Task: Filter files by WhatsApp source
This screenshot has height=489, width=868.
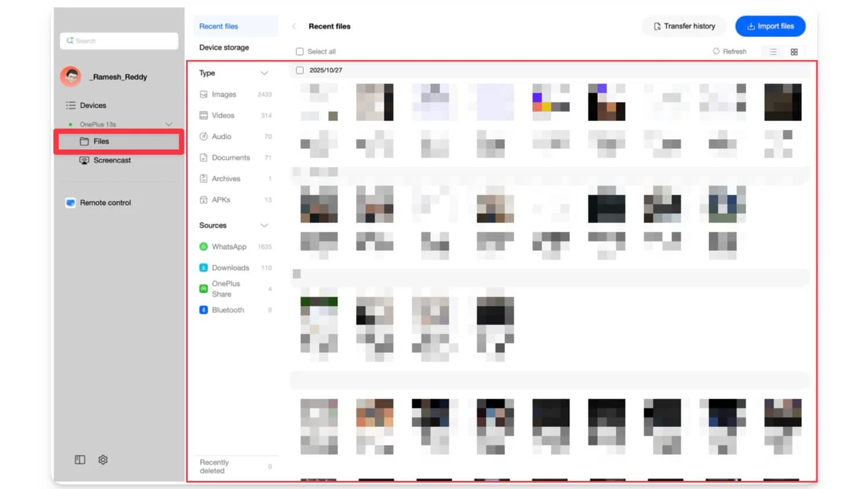Action: pos(228,246)
